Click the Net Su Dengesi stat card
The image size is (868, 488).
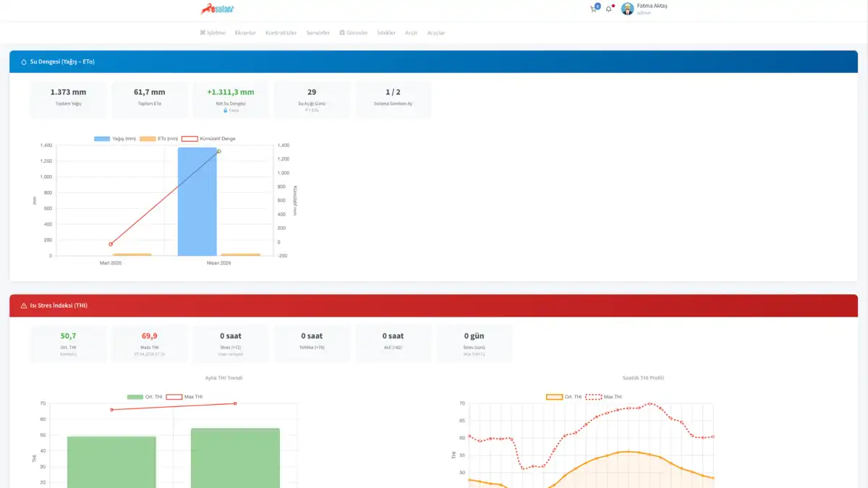[x=230, y=100]
